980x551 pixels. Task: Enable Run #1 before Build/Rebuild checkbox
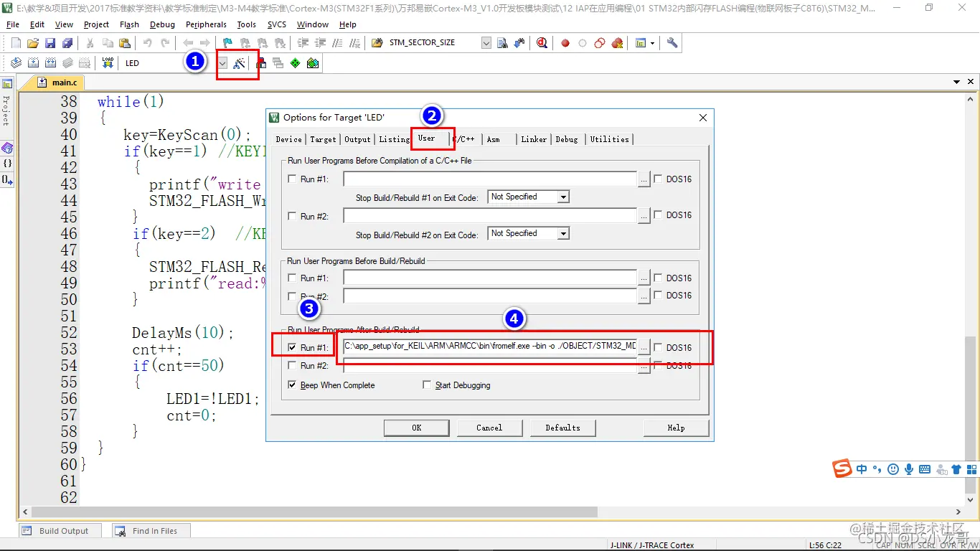[x=292, y=278]
